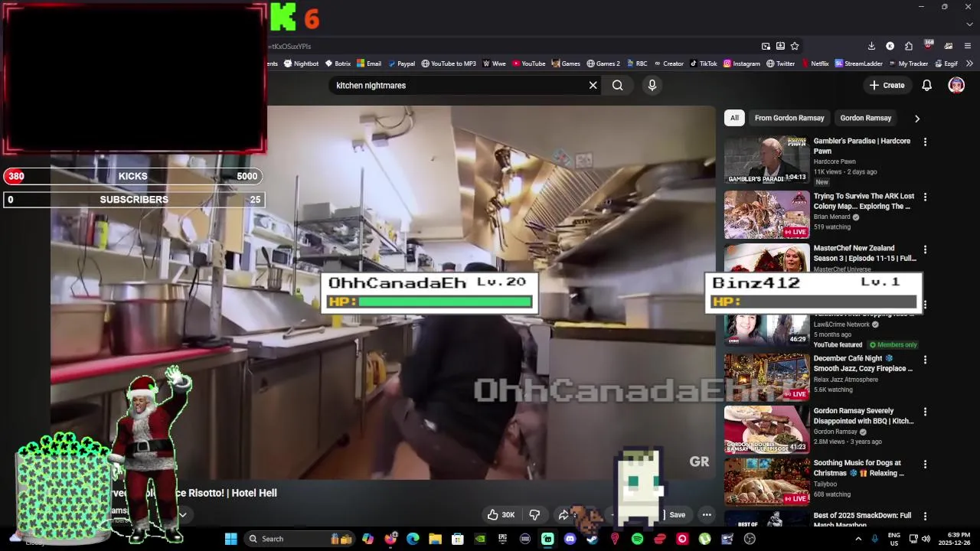The width and height of the screenshot is (980, 551).
Task: Start voice search with the microphone icon
Action: [652, 85]
